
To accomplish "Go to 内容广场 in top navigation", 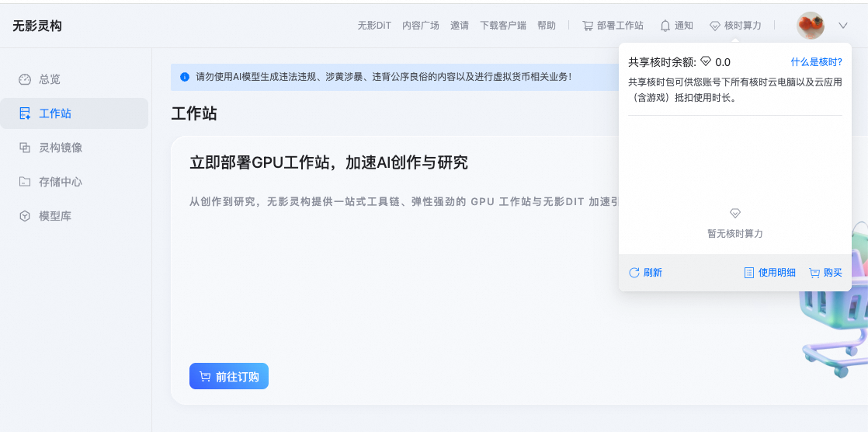I will [421, 26].
